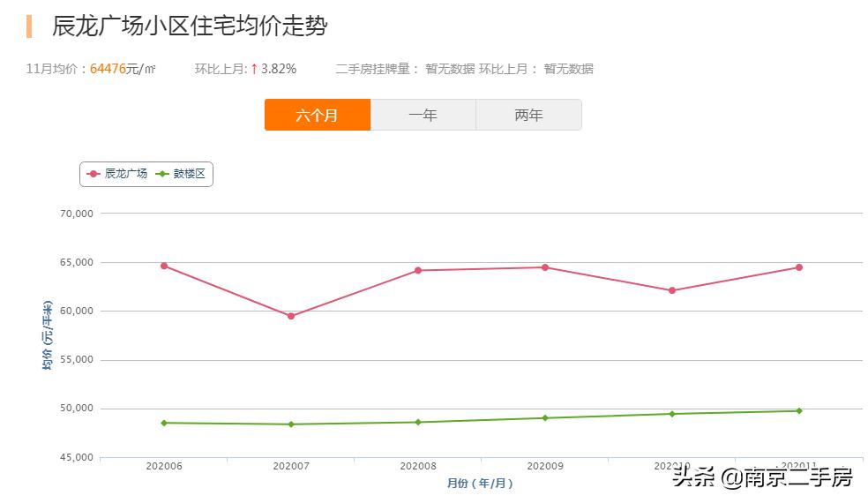Viewport: 868px width, 503px height.
Task: Click the 60,000 y-axis label
Action: (77, 312)
